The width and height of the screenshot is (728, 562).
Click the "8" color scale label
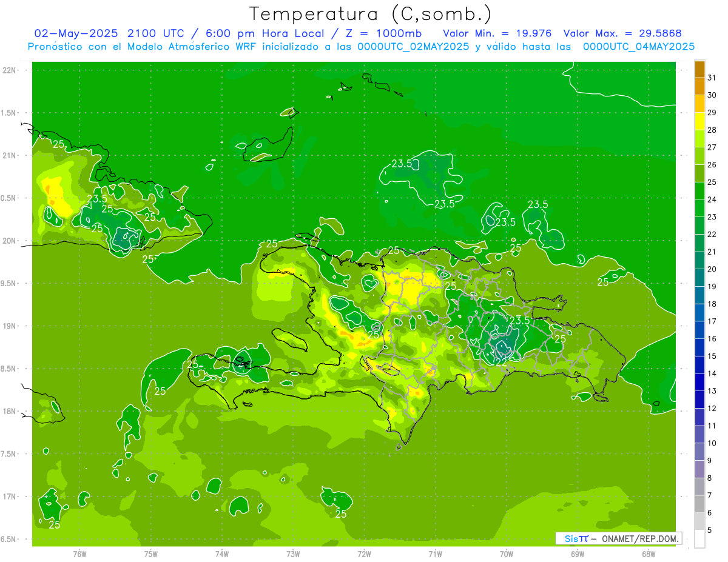tap(710, 478)
